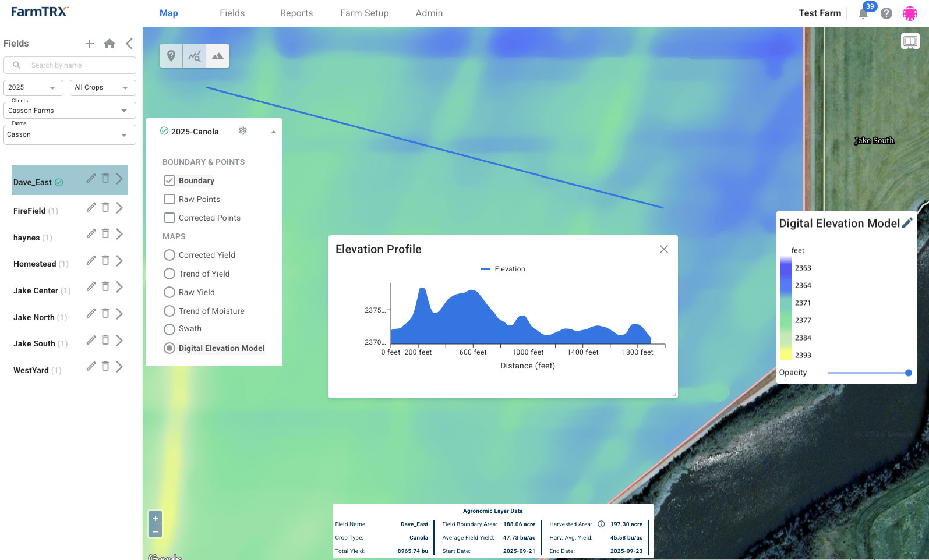Open the Admin tab
Screen dimensions: 929x560
click(429, 13)
